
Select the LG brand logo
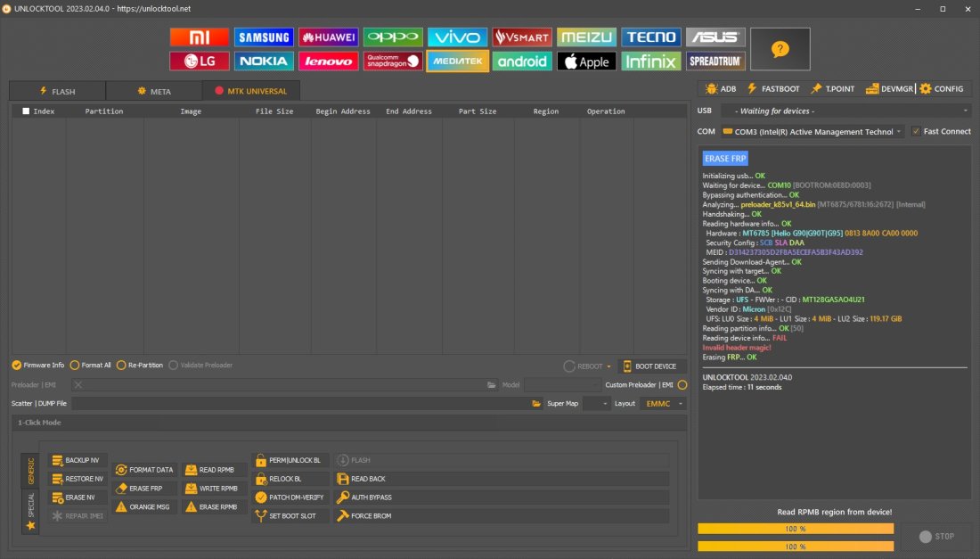pyautogui.click(x=200, y=62)
